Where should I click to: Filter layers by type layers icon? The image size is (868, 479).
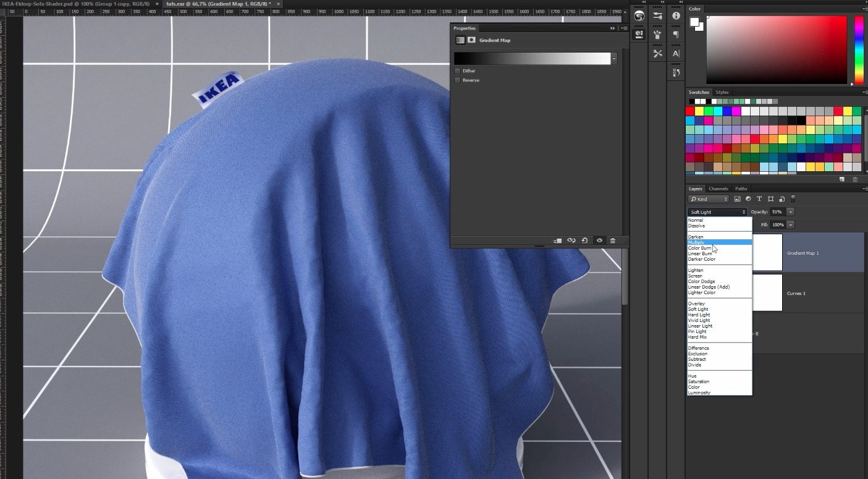(759, 199)
